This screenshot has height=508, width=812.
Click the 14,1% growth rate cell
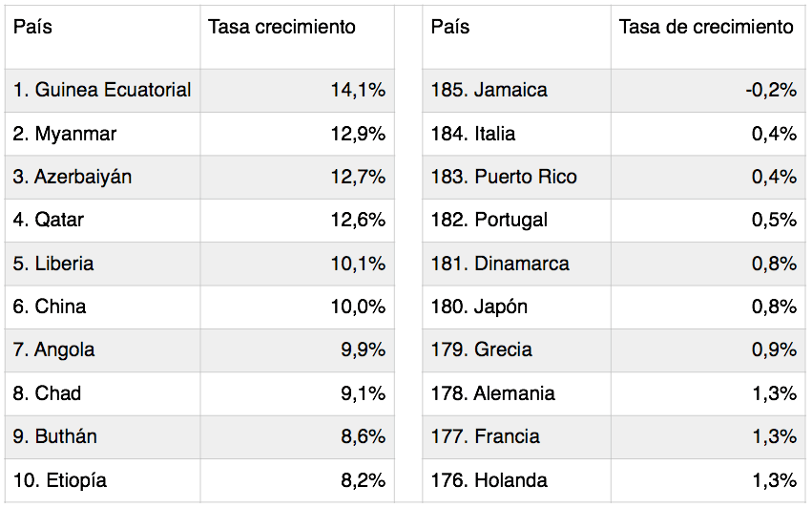[x=298, y=91]
